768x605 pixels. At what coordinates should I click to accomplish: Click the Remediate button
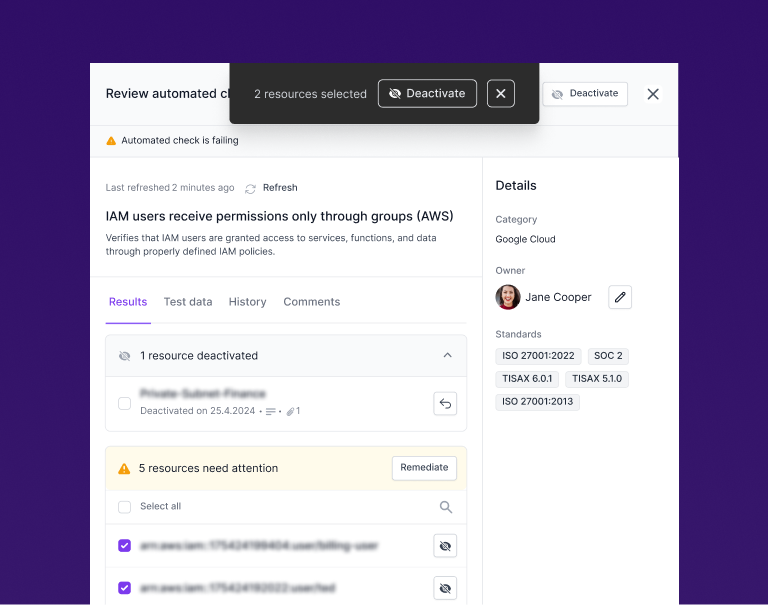(x=424, y=468)
